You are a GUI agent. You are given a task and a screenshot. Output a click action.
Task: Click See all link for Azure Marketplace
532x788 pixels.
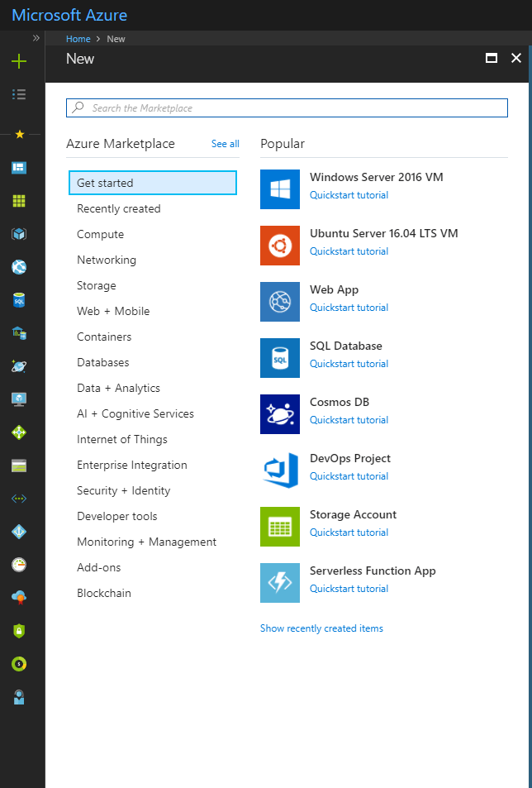coord(226,144)
